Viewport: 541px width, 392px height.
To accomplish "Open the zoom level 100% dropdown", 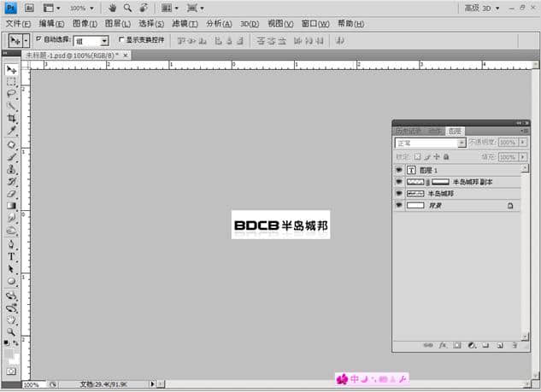I will pyautogui.click(x=81, y=8).
